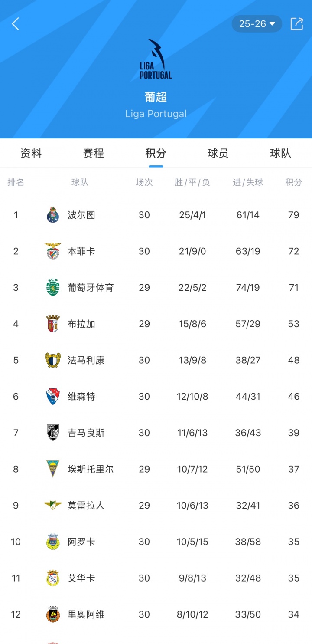Tap the back arrow icon
The height and width of the screenshot is (644, 312).
point(16,24)
